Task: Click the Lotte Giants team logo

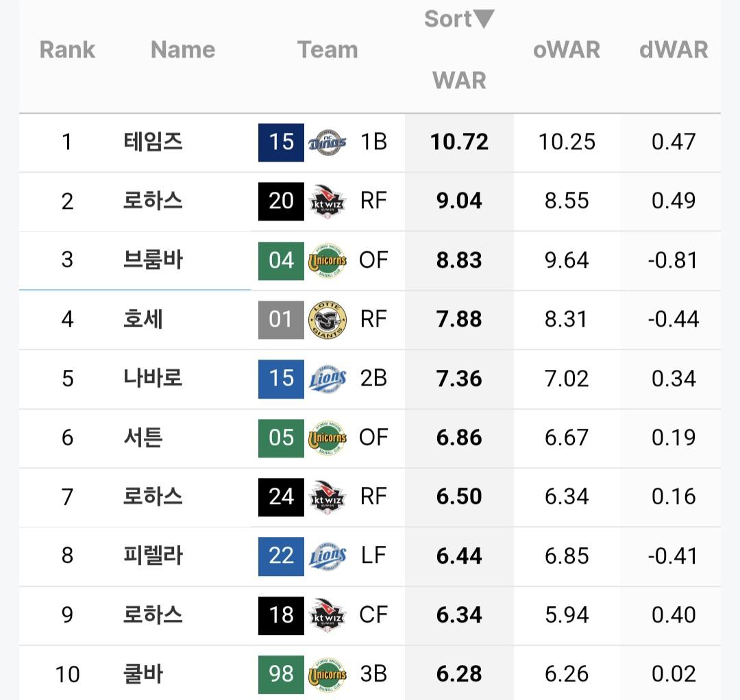Action: pyautogui.click(x=327, y=320)
